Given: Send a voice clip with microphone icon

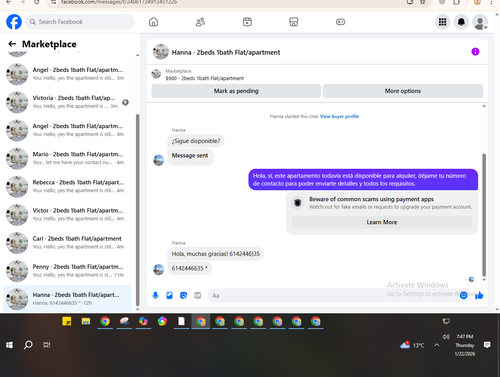Looking at the screenshot, I should pos(155,295).
